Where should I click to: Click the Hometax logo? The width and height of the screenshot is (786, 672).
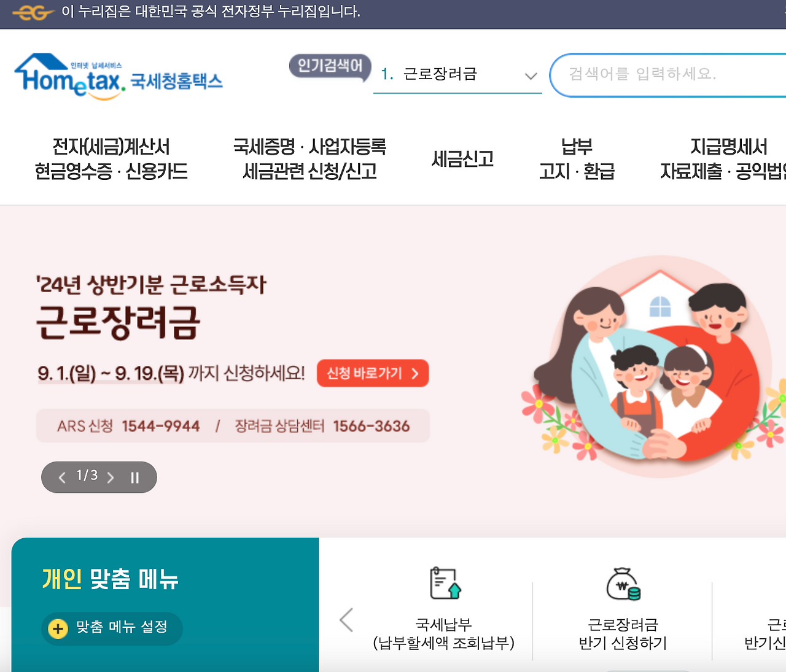point(119,77)
